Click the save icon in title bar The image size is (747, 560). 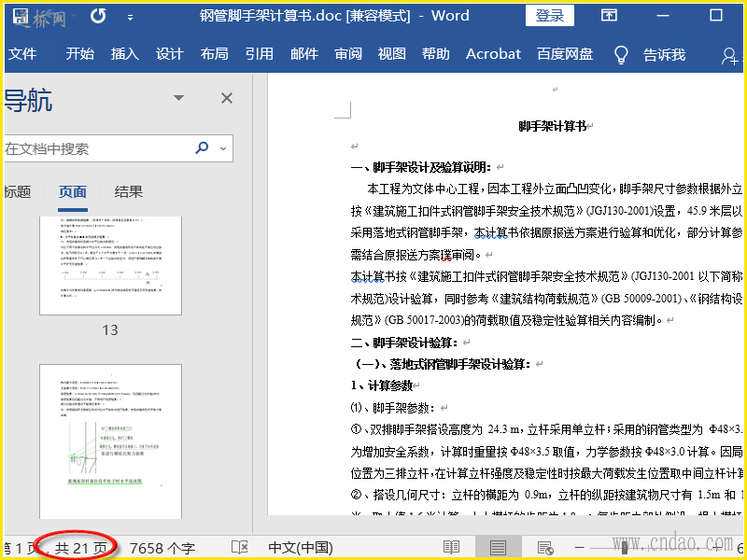click(21, 17)
